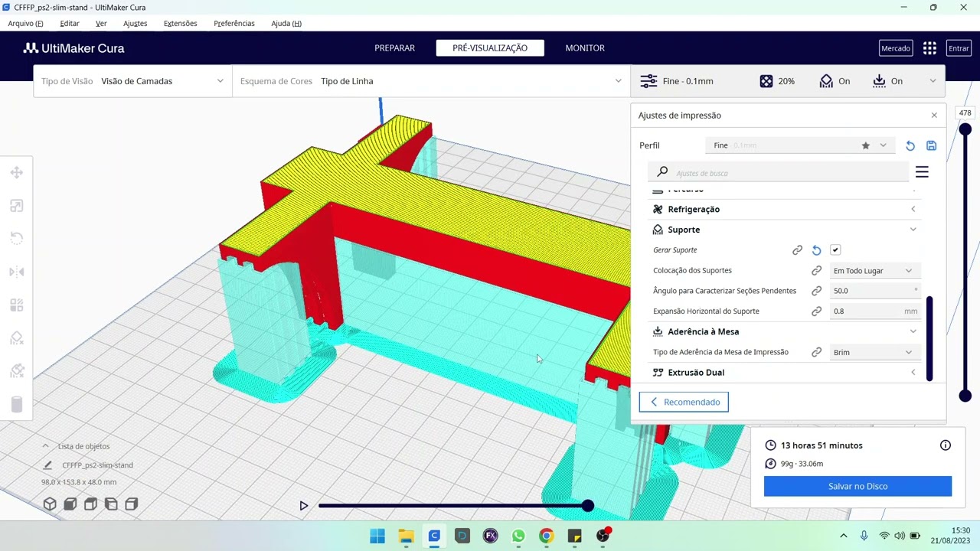Select the Rotate tool in left toolbar
Screen dimensions: 980x551
point(17,239)
